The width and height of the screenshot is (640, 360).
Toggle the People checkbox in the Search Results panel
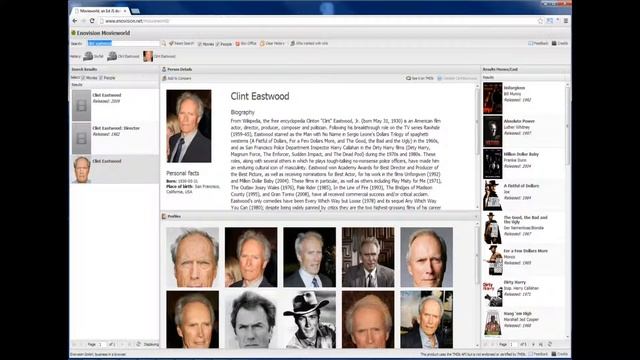pyautogui.click(x=101, y=78)
